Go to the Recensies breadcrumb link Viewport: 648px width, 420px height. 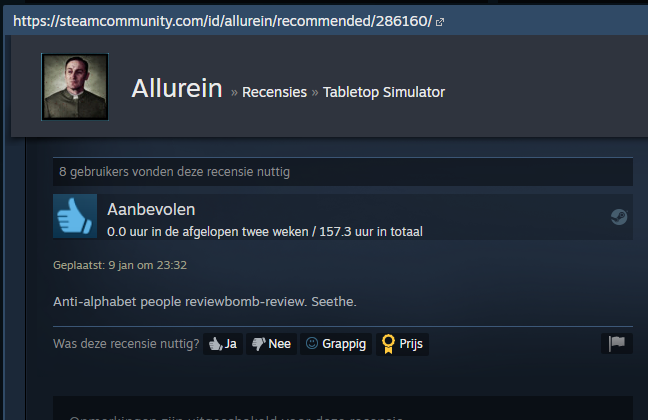pyautogui.click(x=274, y=92)
